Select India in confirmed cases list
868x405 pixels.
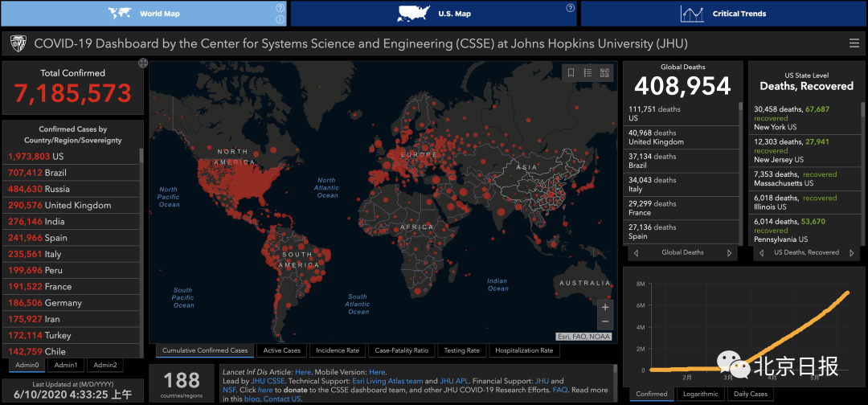click(x=70, y=221)
